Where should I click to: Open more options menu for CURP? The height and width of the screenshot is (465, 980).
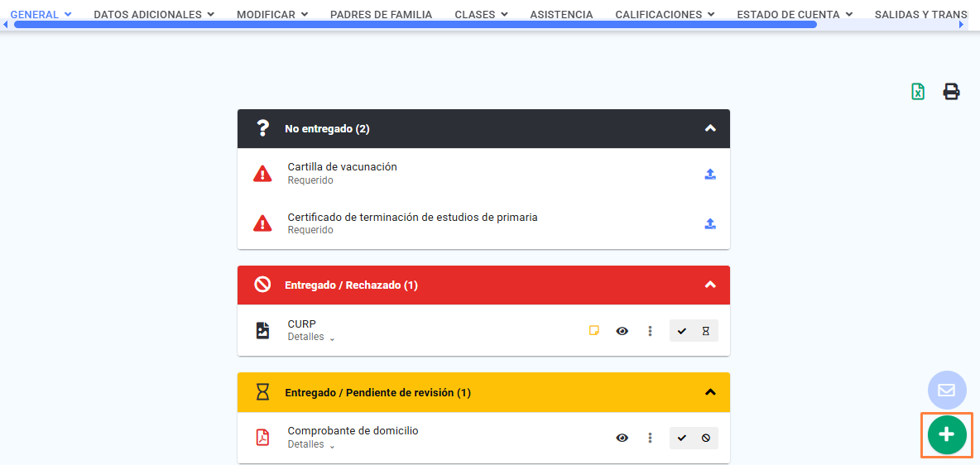point(650,331)
